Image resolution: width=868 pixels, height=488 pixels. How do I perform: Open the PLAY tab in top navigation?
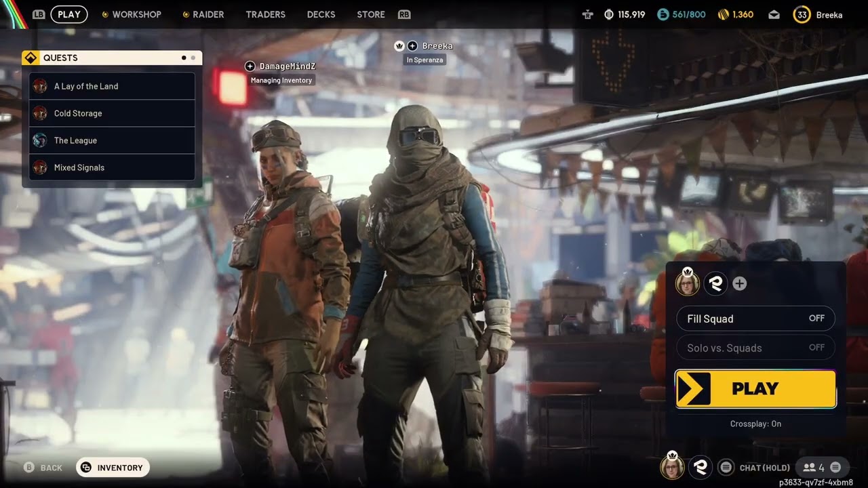(x=68, y=14)
